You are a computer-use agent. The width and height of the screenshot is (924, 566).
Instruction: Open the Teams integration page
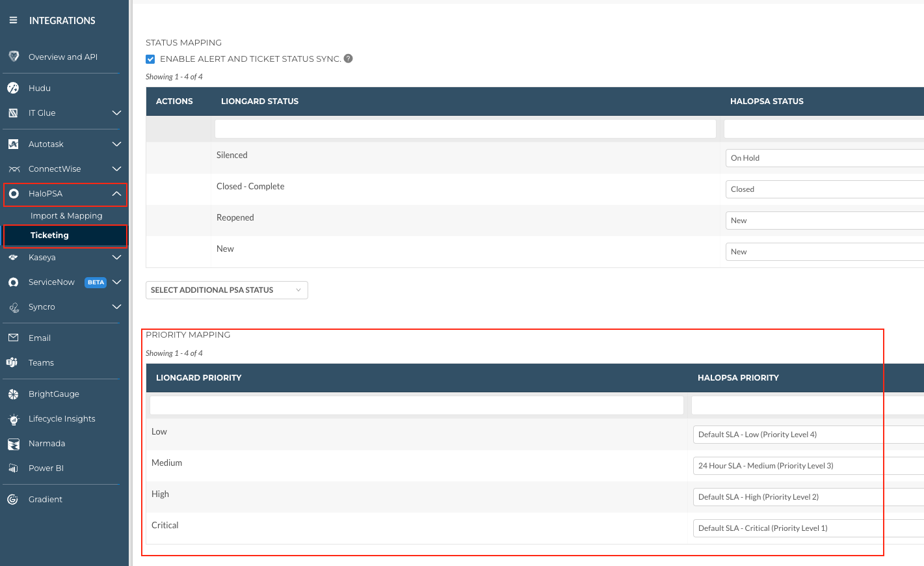point(41,362)
